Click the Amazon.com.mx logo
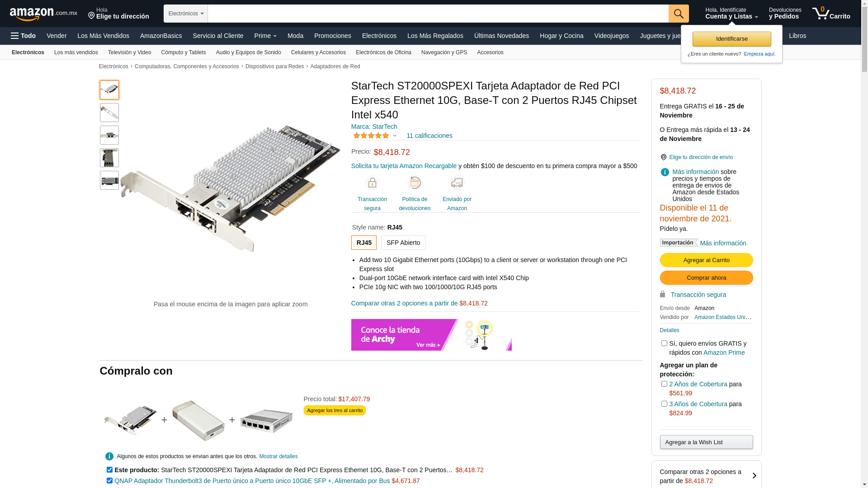 click(43, 14)
